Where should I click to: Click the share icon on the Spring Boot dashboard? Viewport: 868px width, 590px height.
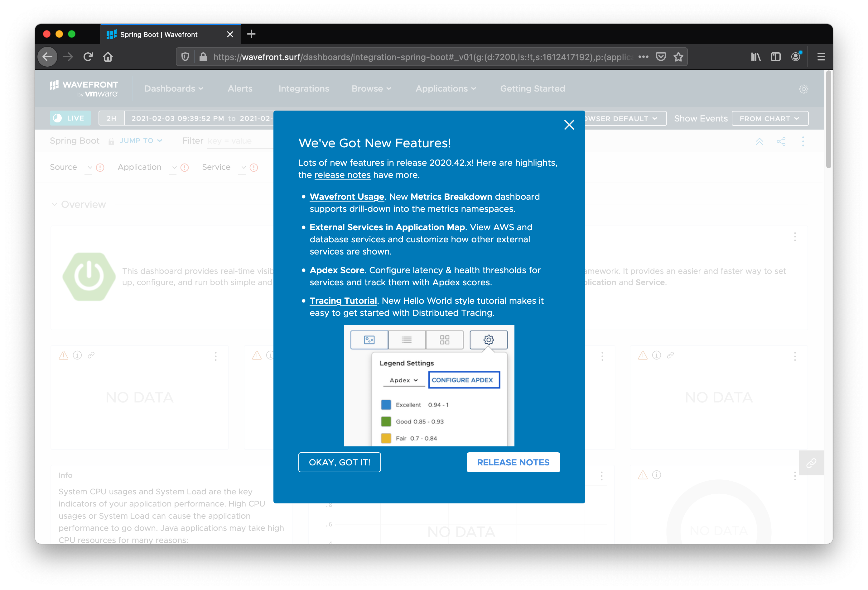[781, 141]
